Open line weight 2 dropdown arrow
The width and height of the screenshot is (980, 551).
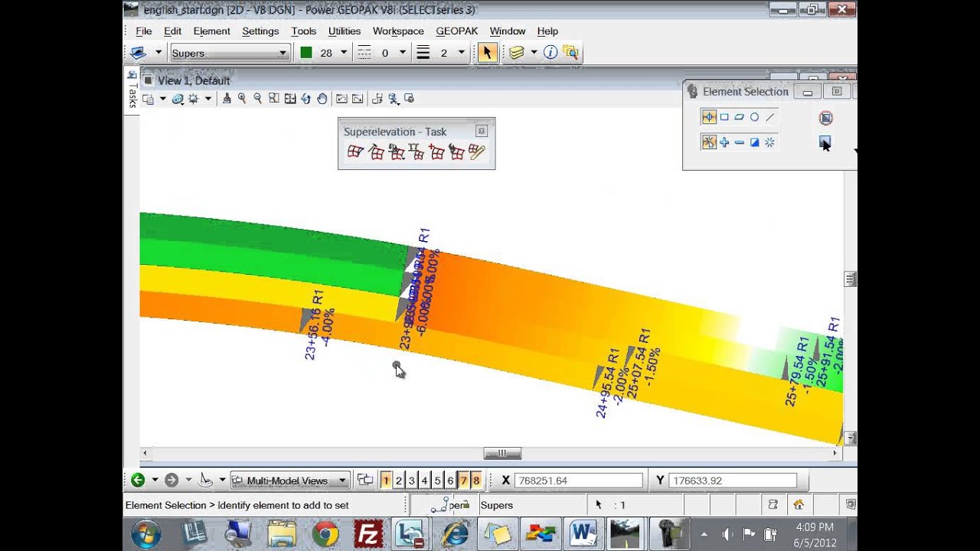click(x=461, y=53)
